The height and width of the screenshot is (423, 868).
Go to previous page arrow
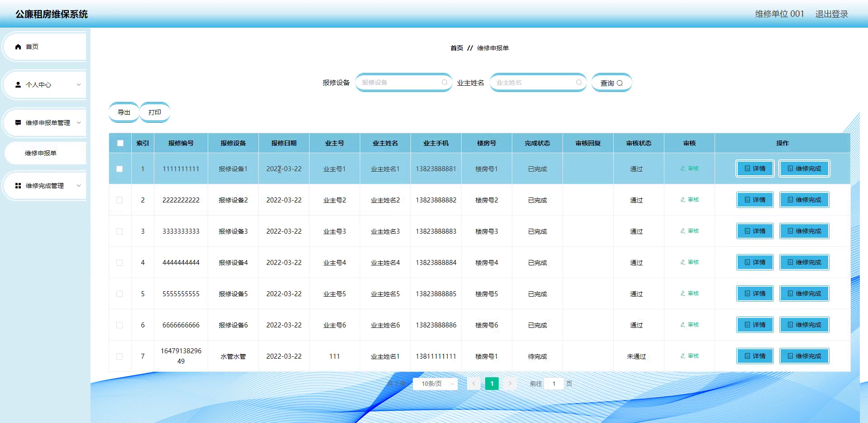(x=474, y=384)
